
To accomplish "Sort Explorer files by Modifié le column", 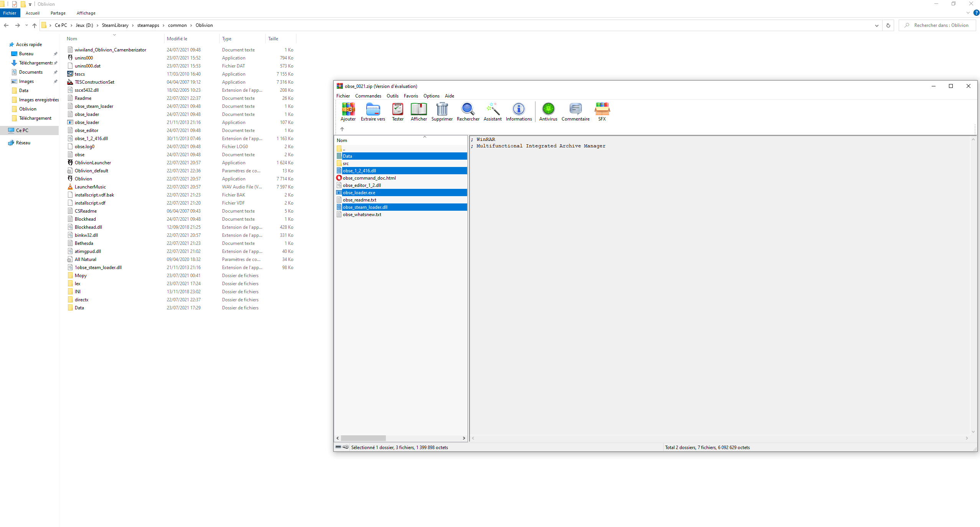I will click(192, 39).
